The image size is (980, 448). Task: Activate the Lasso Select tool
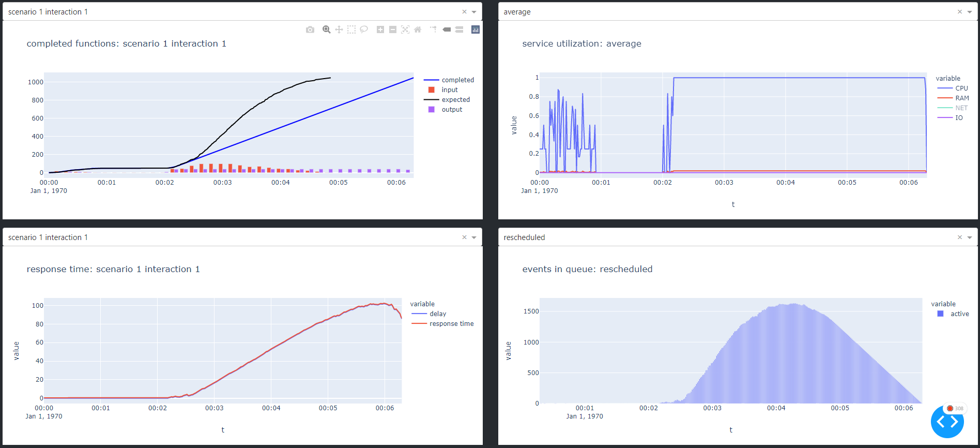[364, 29]
